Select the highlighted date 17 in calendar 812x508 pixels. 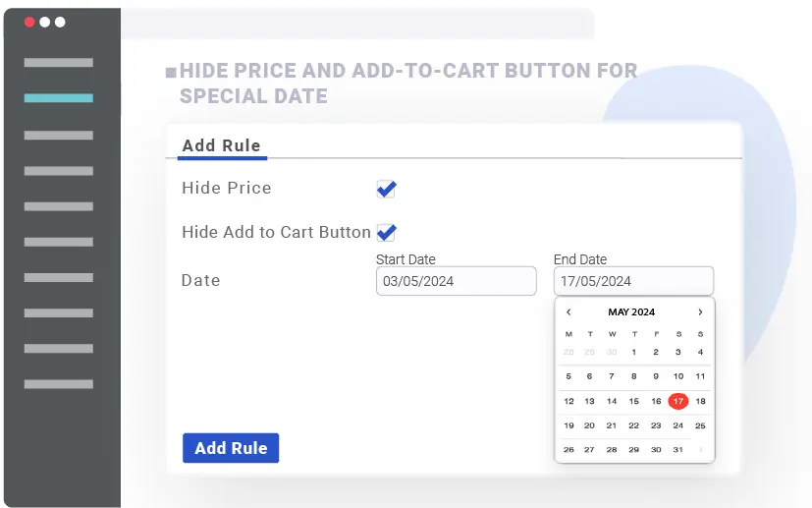coord(677,401)
